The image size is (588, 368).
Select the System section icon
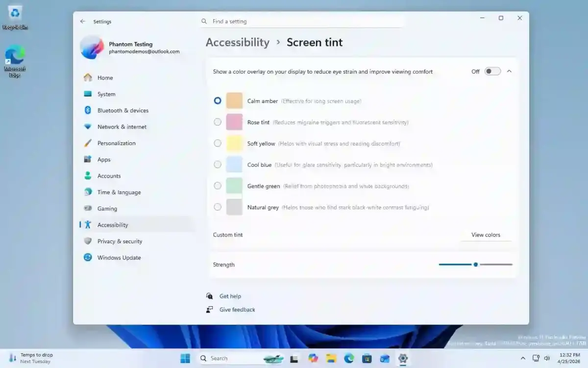coord(89,94)
